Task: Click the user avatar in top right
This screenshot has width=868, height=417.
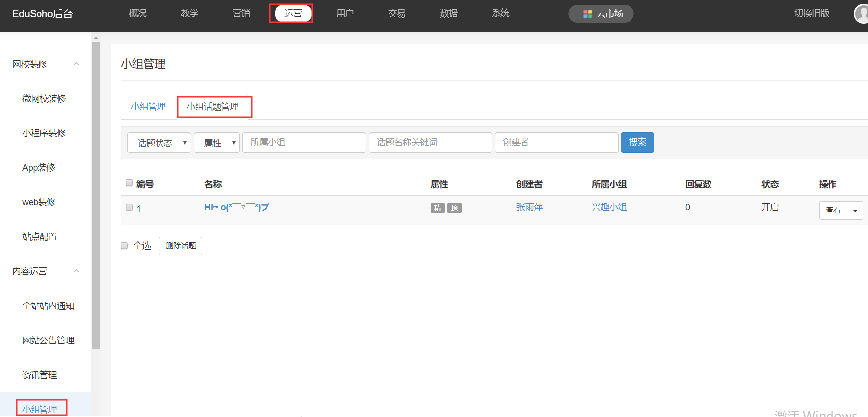Action: 862,14
